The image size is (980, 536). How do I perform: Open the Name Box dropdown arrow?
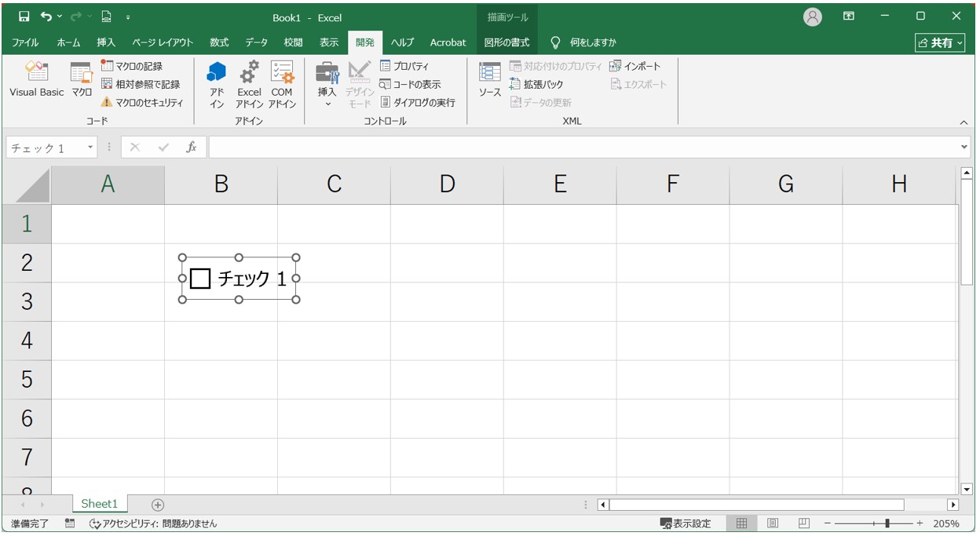pyautogui.click(x=90, y=148)
